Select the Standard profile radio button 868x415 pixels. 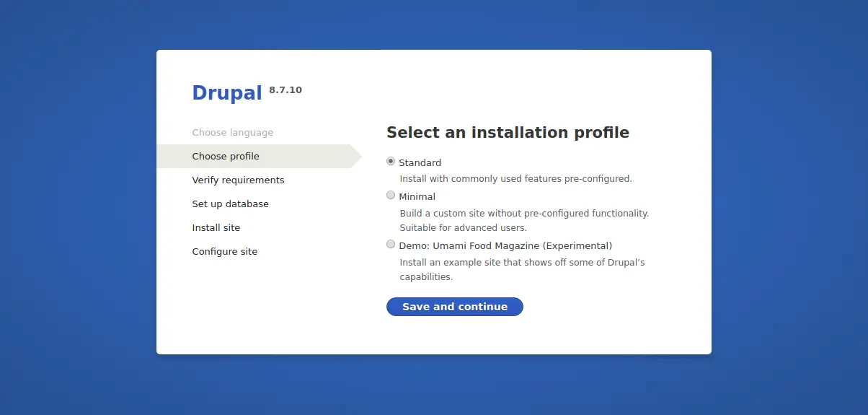pos(391,162)
